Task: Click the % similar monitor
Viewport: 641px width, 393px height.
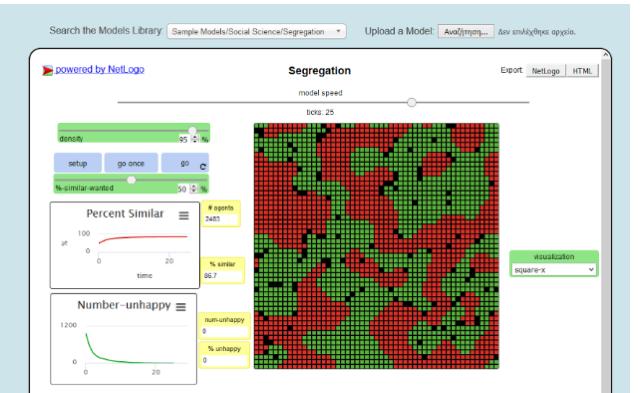Action: [223, 270]
